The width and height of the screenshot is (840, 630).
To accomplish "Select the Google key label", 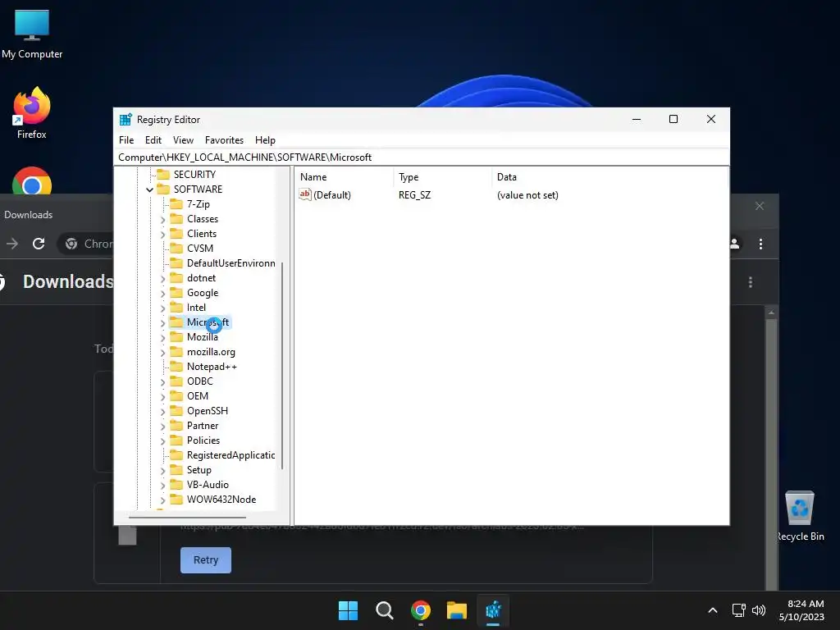I will (203, 293).
